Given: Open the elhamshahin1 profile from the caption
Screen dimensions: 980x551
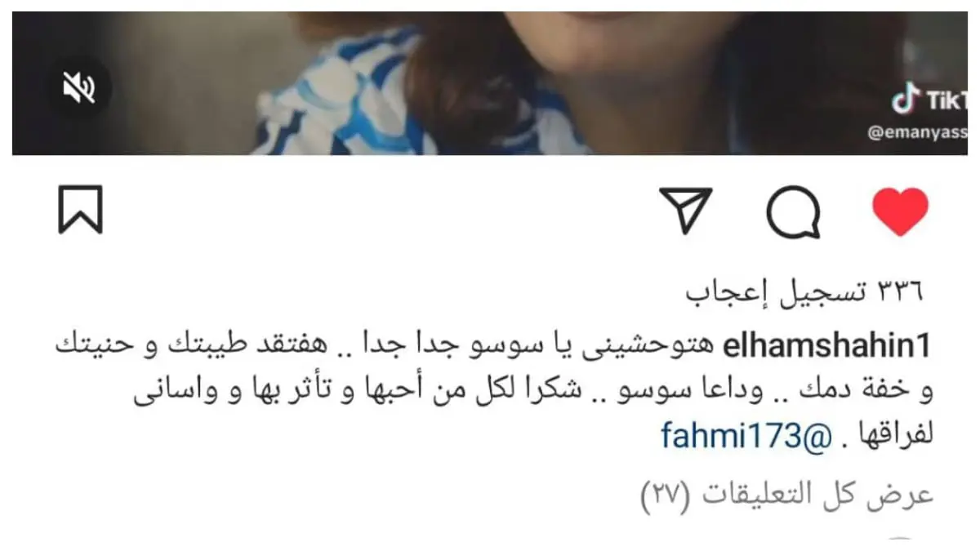Looking at the screenshot, I should pos(826,347).
